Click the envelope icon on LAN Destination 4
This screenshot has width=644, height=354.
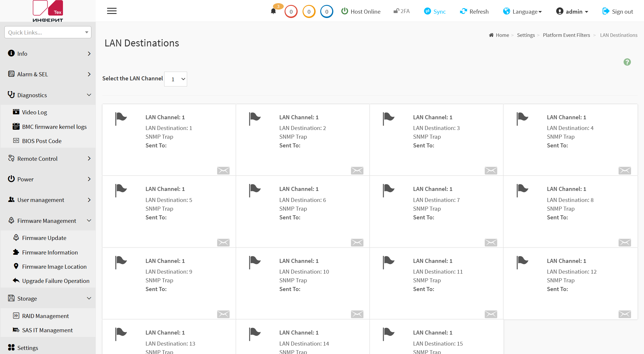coord(625,171)
